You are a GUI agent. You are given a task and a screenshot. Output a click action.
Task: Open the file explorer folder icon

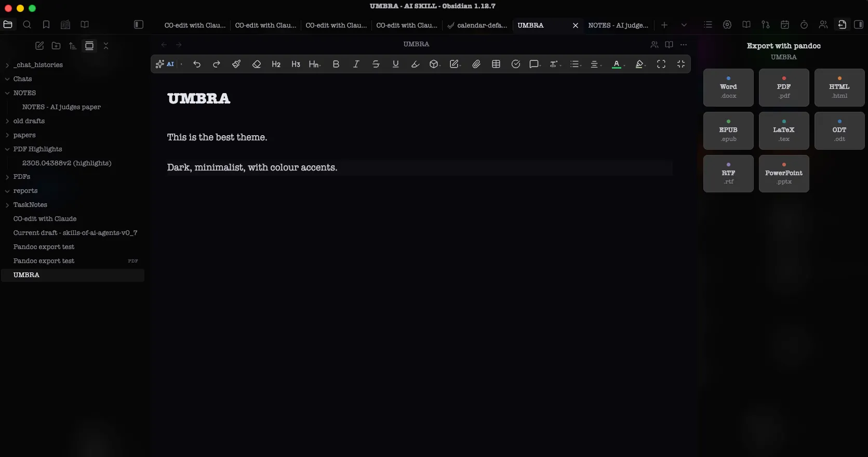pos(8,24)
